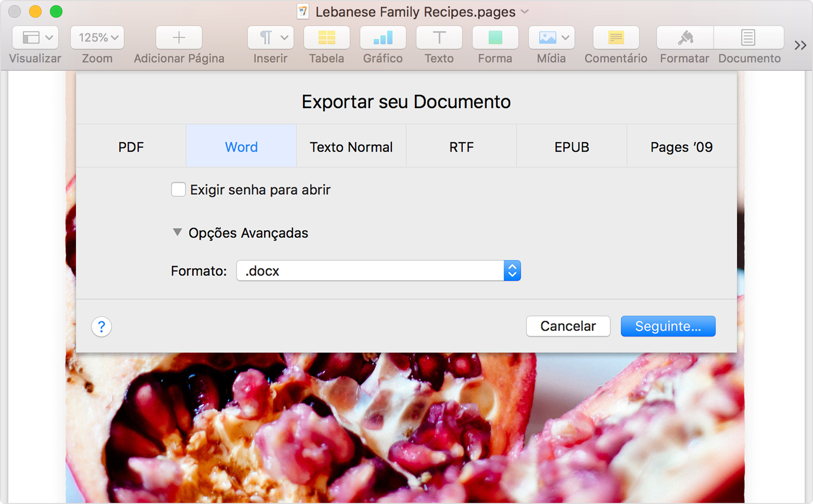Expand the overflow toolbar chevron
The height and width of the screenshot is (504, 813).
799,45
